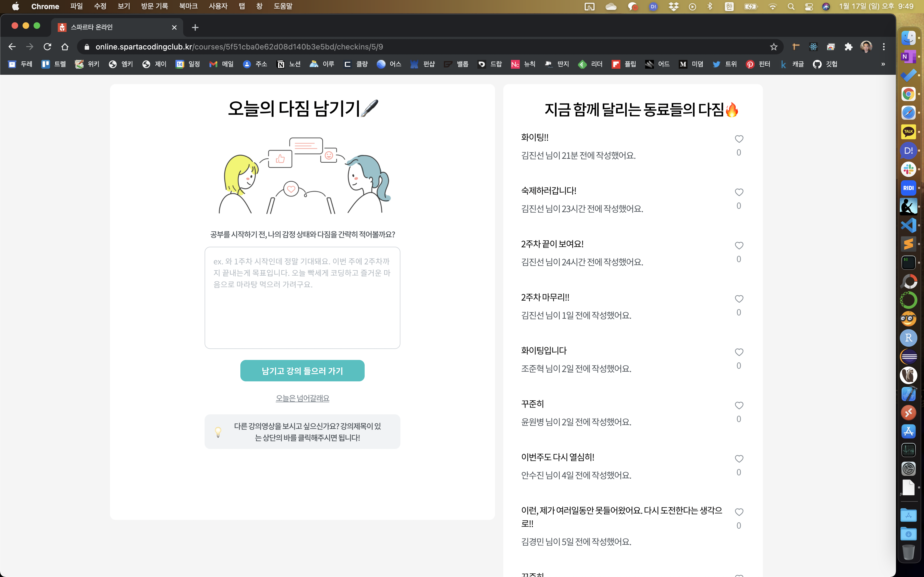Heart the '2주차 끝이 보여요!' pledge
Screen dimensions: 924x577
tap(739, 245)
